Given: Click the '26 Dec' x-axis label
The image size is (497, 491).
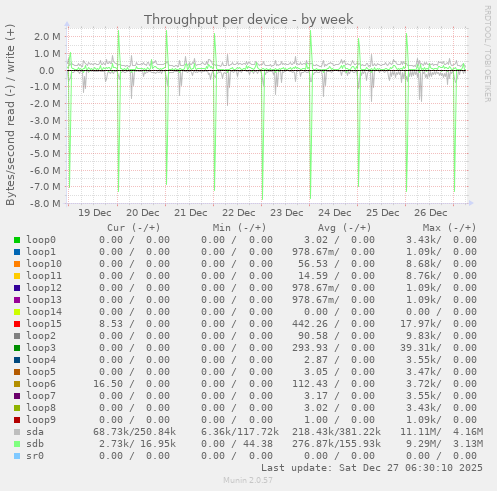Looking at the screenshot, I should (x=431, y=213).
